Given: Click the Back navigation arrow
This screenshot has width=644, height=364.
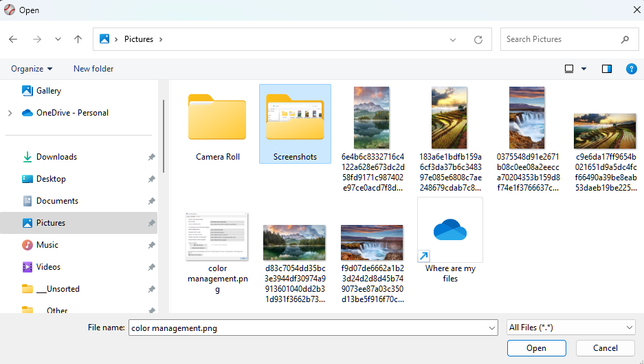Looking at the screenshot, I should (13, 39).
